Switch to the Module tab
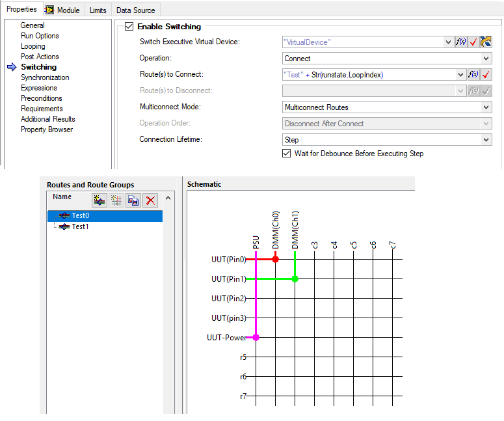This screenshot has width=504, height=421. click(62, 10)
